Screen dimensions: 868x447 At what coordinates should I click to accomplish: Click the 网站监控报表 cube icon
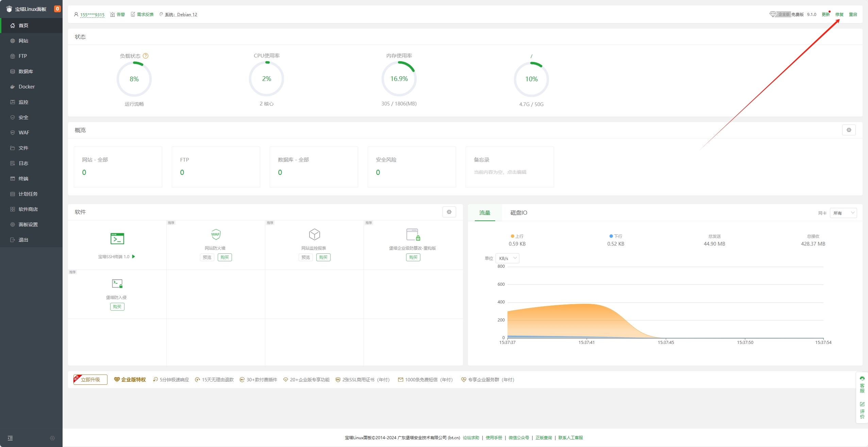pyautogui.click(x=314, y=234)
